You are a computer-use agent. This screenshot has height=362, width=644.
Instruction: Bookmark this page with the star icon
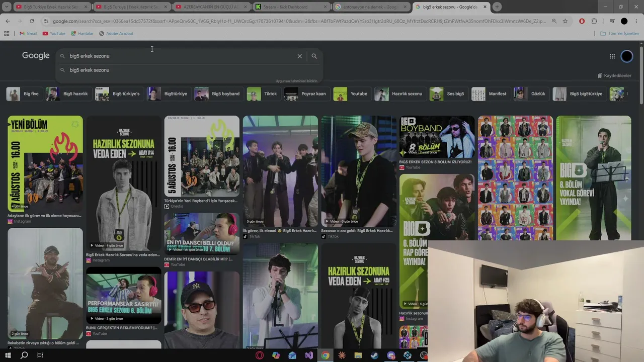pos(565,21)
